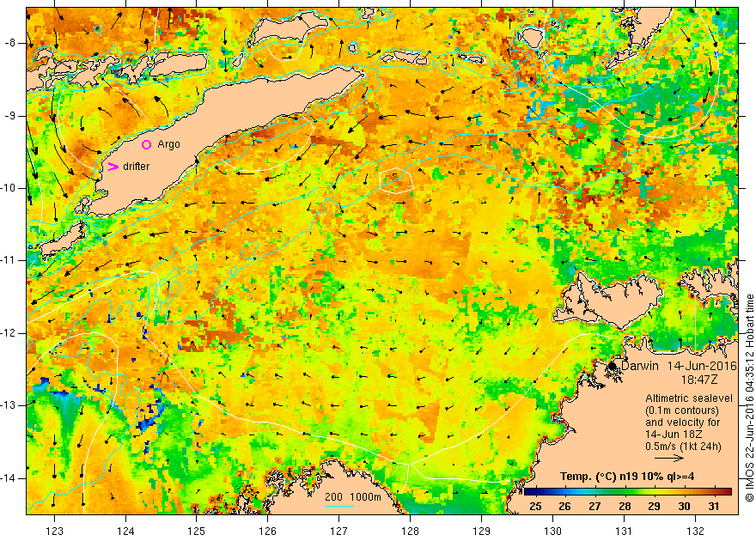This screenshot has height=541, width=756.
Task: Click the small white hexagon contour near 128°E
Action: click(x=397, y=180)
